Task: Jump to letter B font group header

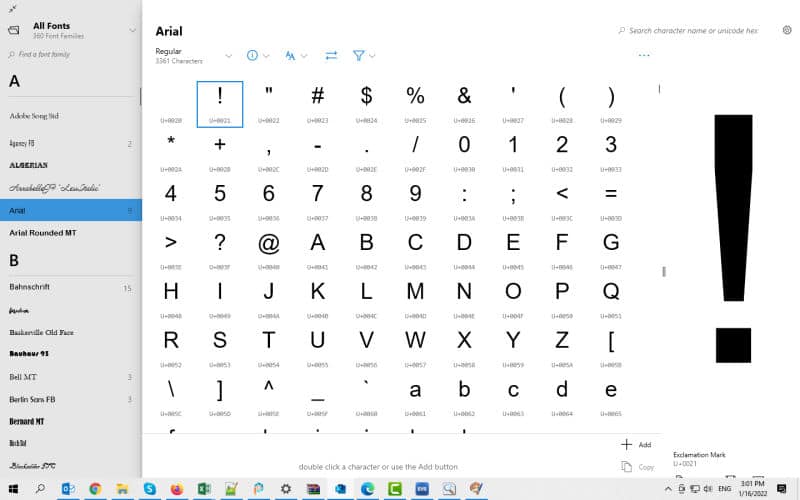Action: [14, 260]
